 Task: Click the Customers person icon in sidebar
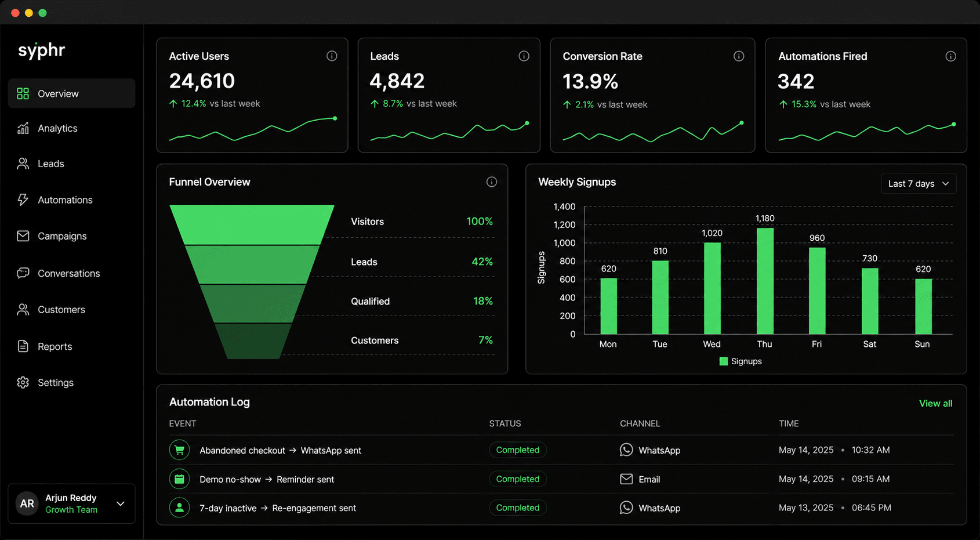(x=23, y=310)
